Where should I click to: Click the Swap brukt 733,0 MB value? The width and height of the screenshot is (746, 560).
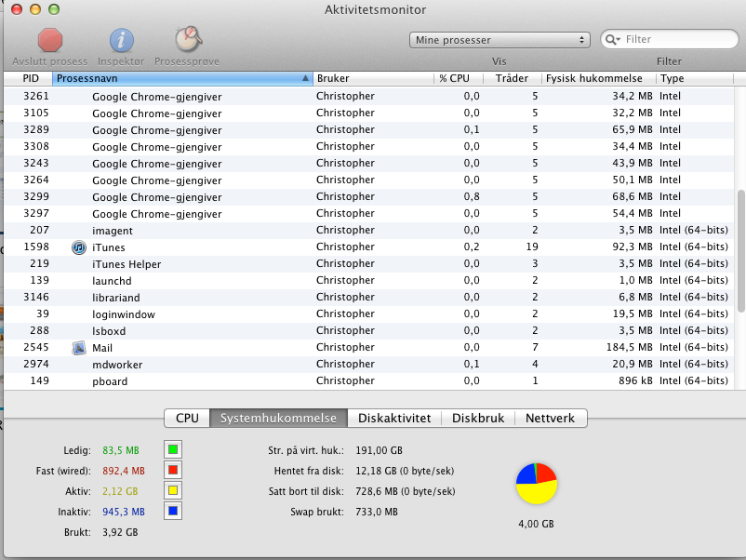pyautogui.click(x=377, y=512)
